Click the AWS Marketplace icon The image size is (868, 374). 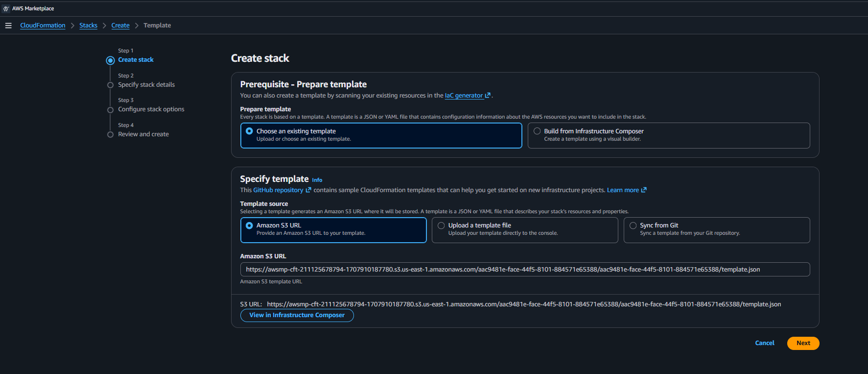coord(6,8)
